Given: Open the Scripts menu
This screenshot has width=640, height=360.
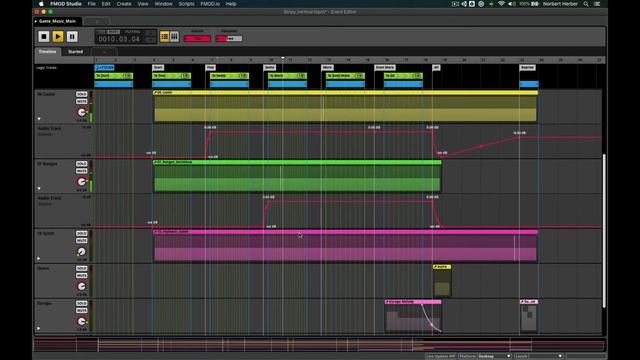Looking at the screenshot, I should (186, 4).
